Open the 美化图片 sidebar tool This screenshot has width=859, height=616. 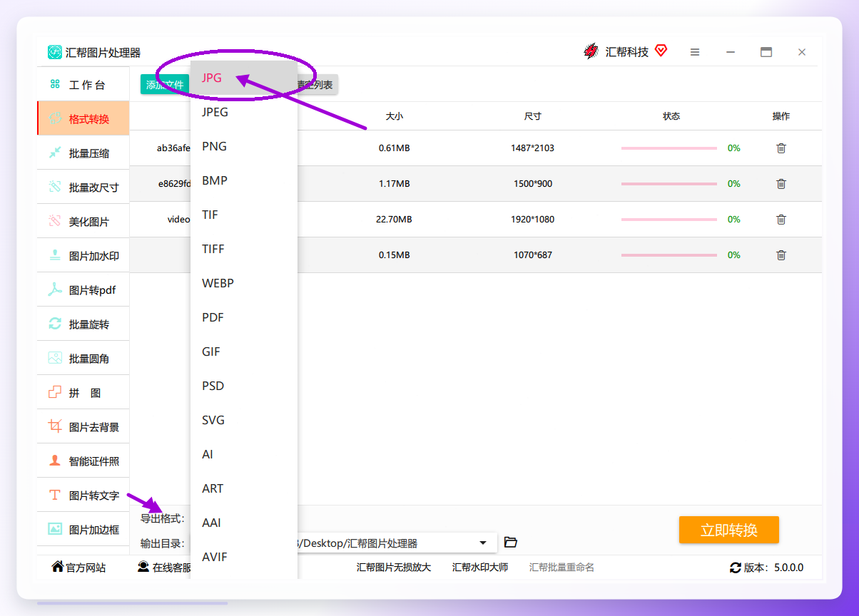[x=83, y=222]
